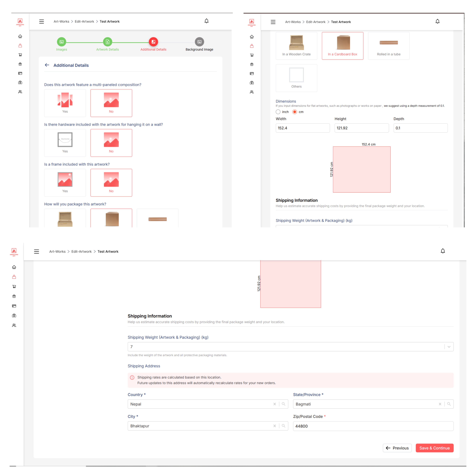Click credit card sidebar icon in Dimensions screen
476x476 pixels.
tap(252, 73)
